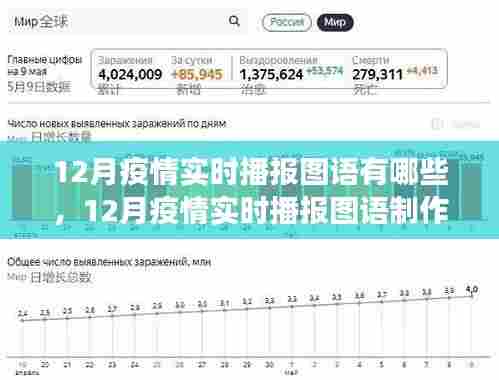Click the Выздоровления label

(278, 60)
